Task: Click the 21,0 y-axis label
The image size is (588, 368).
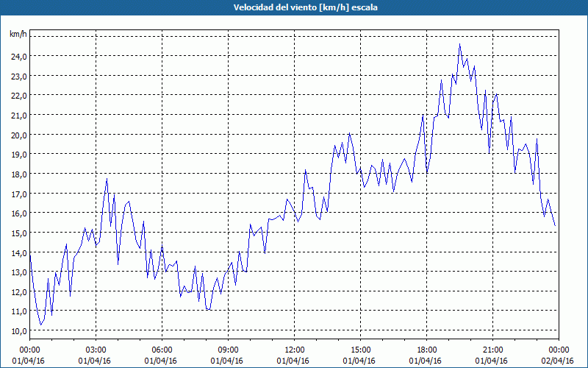Action: [x=19, y=116]
